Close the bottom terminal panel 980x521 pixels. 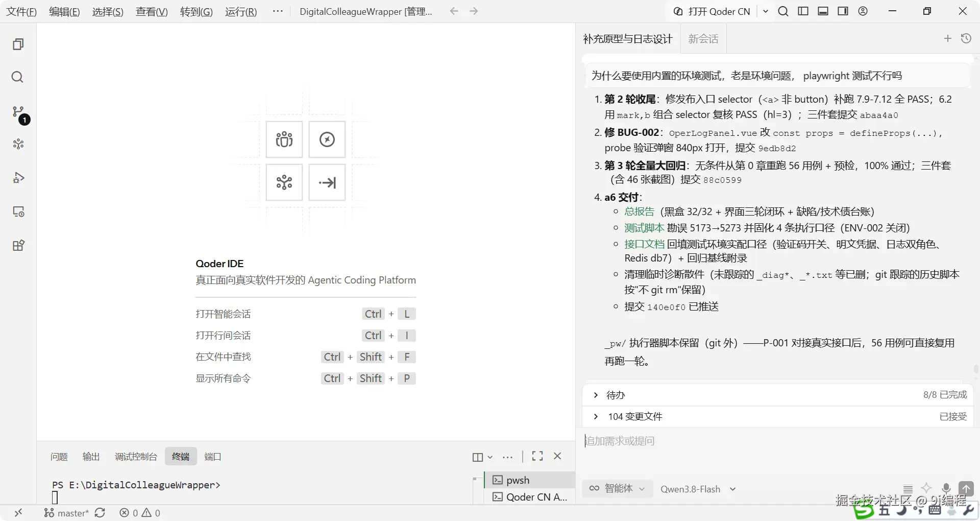(557, 456)
